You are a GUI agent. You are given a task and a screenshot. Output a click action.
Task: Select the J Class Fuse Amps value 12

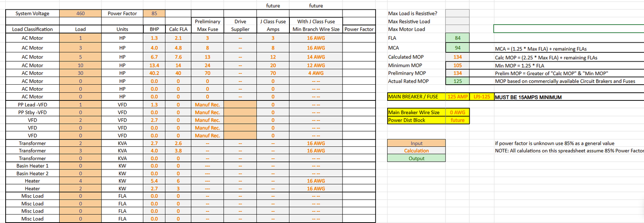click(x=273, y=57)
